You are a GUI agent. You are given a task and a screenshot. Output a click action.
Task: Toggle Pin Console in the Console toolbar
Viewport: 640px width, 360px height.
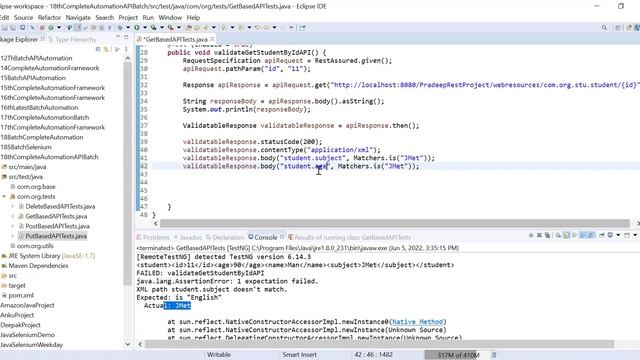point(602,236)
